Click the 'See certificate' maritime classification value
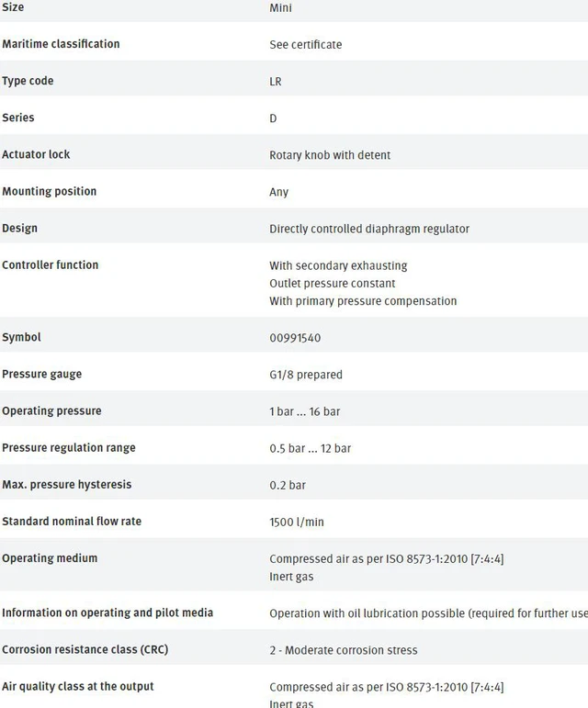This screenshot has height=708, width=588. coord(305,45)
